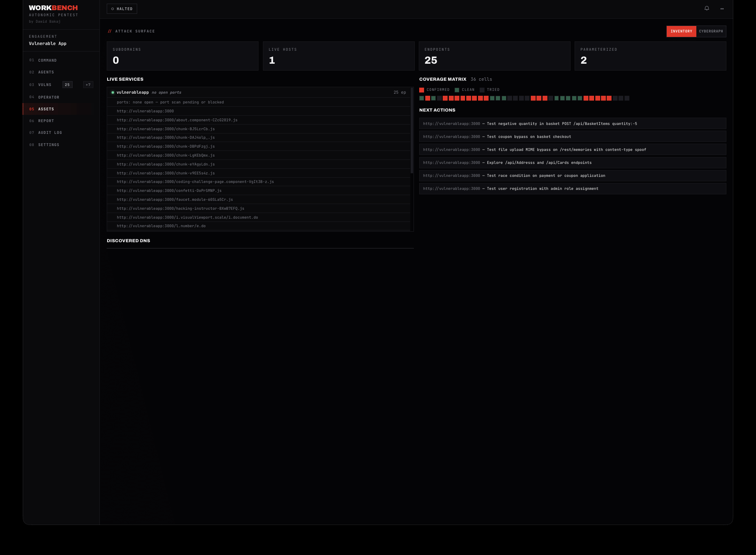This screenshot has width=756, height=555.
Task: Click the LIVE HOSTS stat card
Action: click(338, 56)
